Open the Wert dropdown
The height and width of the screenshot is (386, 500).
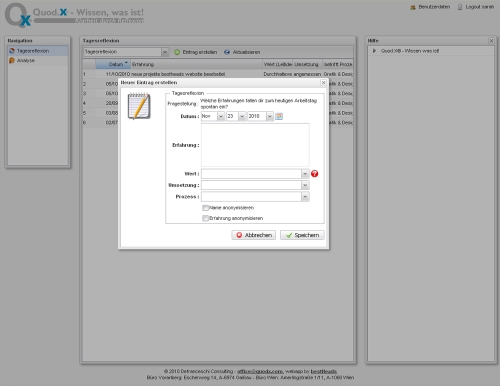pyautogui.click(x=305, y=174)
